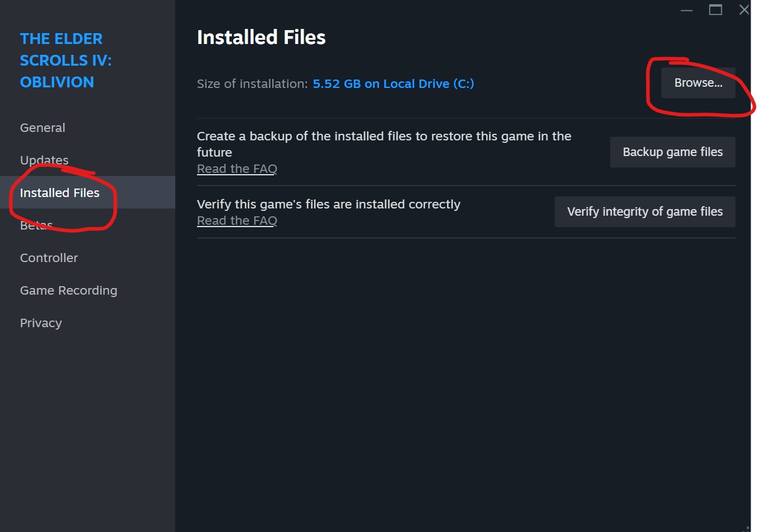Close the properties window

point(745,10)
